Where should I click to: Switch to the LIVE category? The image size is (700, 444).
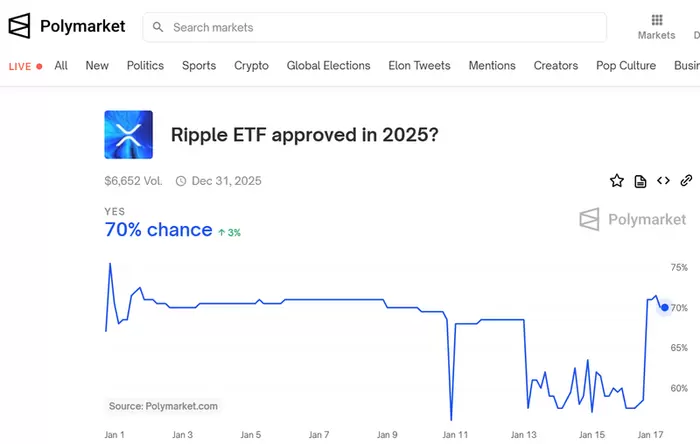point(25,66)
